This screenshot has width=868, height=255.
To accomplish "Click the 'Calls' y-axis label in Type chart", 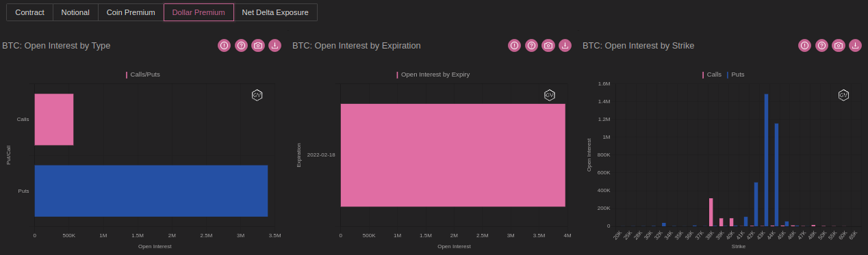I will [x=23, y=119].
